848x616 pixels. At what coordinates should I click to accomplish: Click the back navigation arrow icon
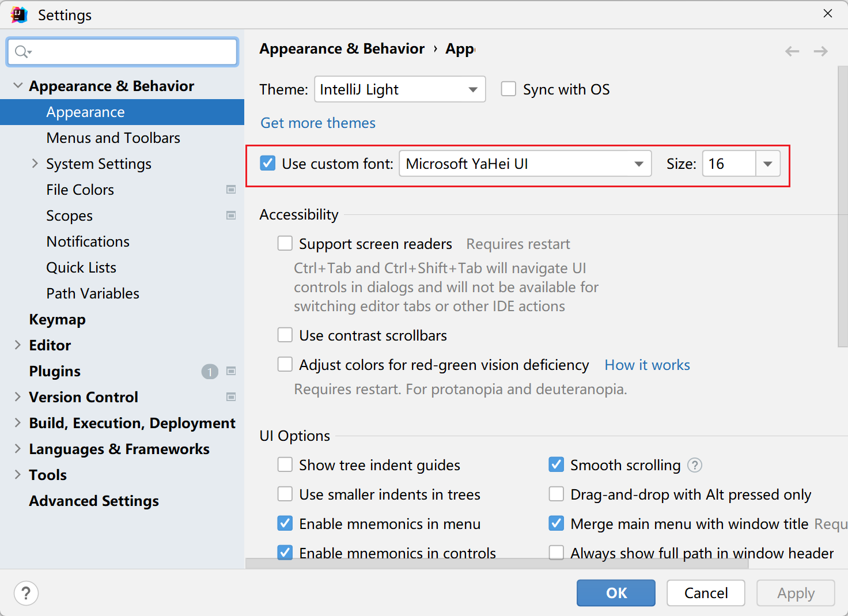tap(792, 51)
